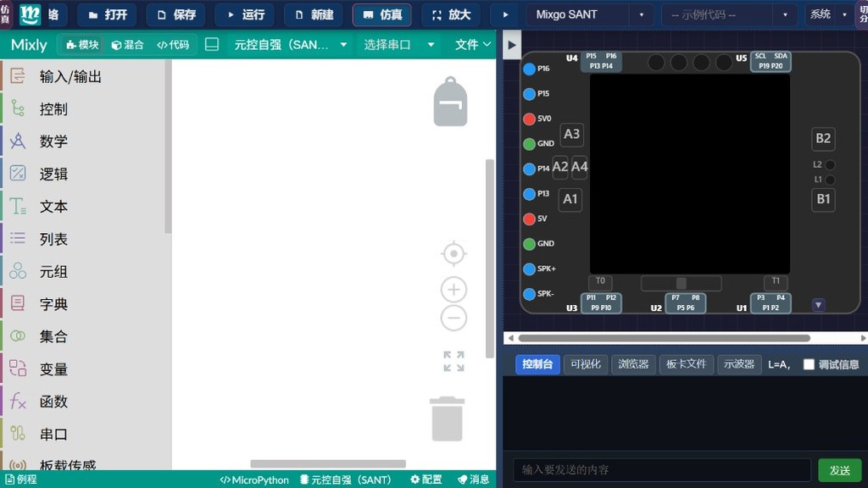
Task: Click the workspace vertical scrollbar
Action: (489, 258)
